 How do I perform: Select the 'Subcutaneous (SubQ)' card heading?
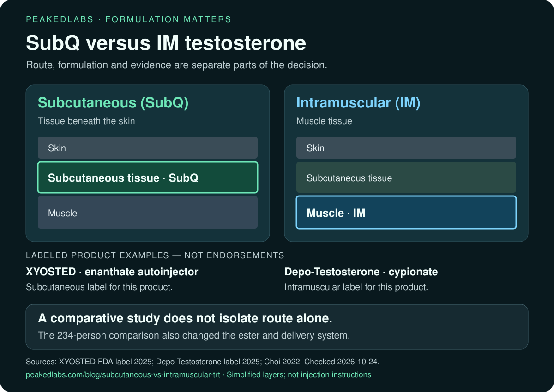tap(113, 103)
